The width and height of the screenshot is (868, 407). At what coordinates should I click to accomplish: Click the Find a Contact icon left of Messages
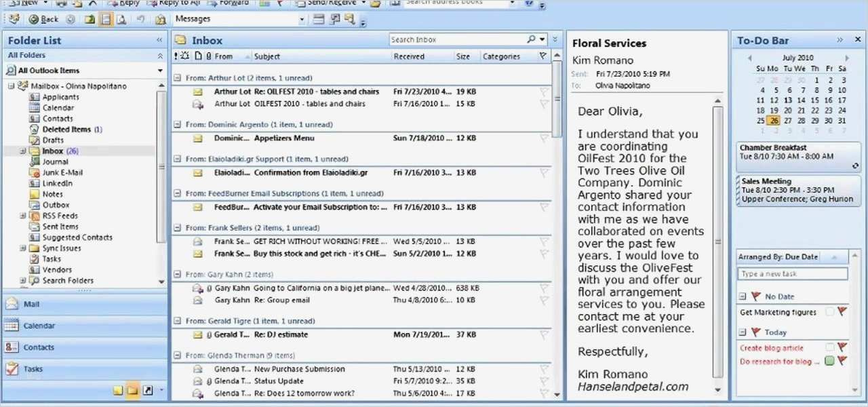[x=161, y=20]
